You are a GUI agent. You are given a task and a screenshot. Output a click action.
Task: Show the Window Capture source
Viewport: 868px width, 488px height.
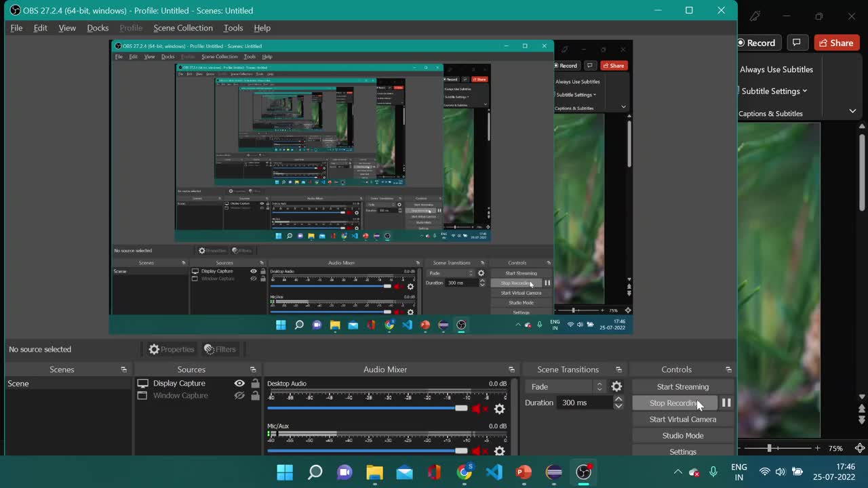pos(239,396)
